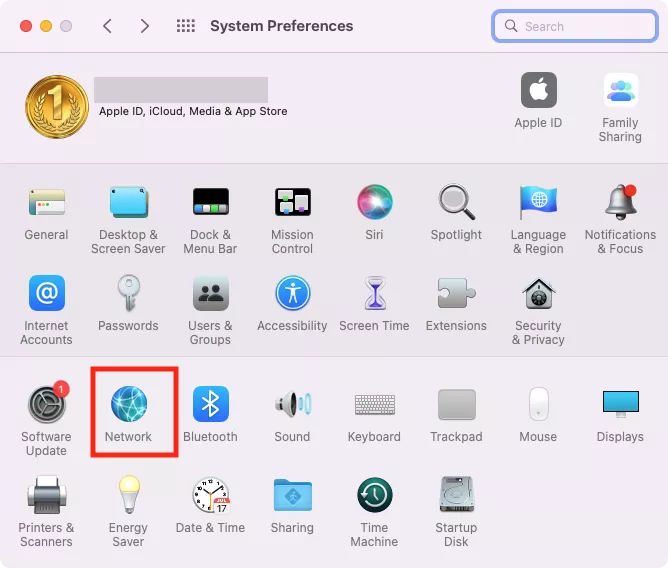This screenshot has height=568, width=668.
Task: Click the Search field
Action: coord(575,26)
